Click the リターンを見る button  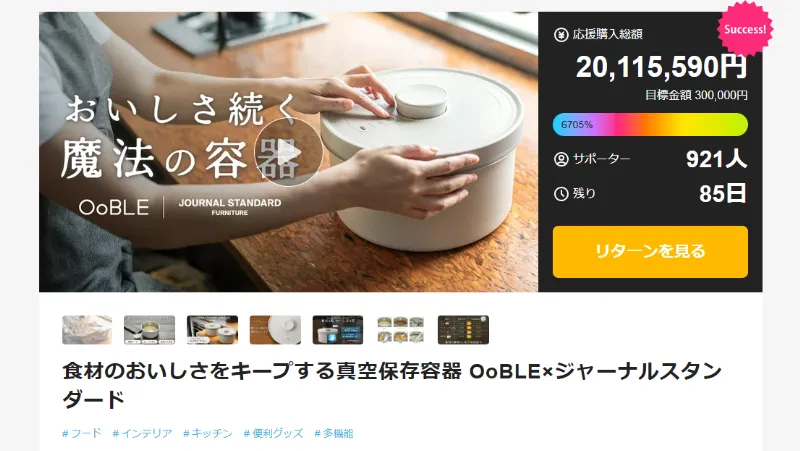pyautogui.click(x=650, y=252)
